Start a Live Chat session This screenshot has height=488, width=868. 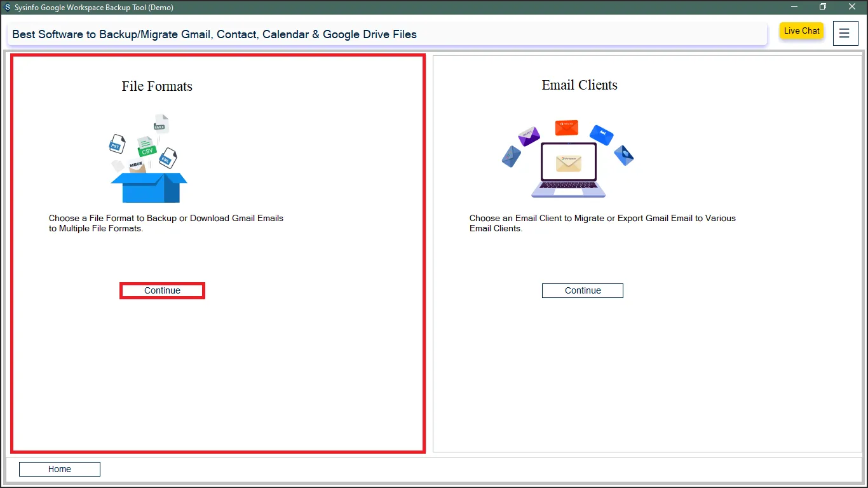click(x=801, y=31)
